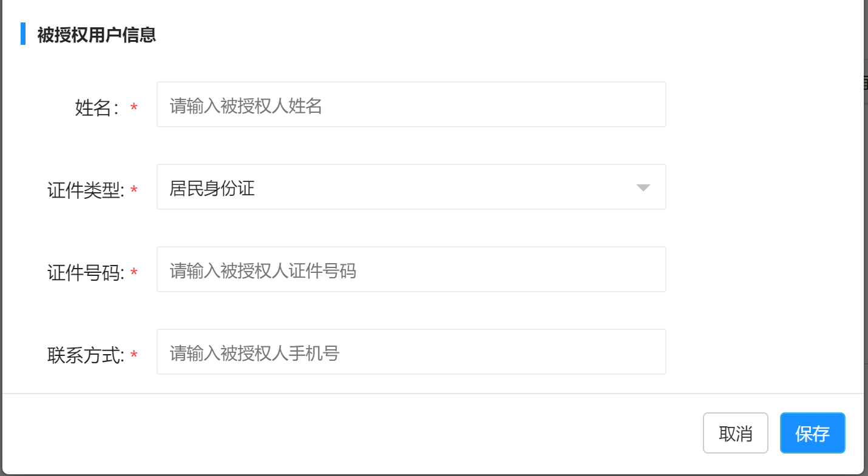Image resolution: width=868 pixels, height=476 pixels.
Task: Click the 被授权用户信息 section heading
Action: (97, 35)
